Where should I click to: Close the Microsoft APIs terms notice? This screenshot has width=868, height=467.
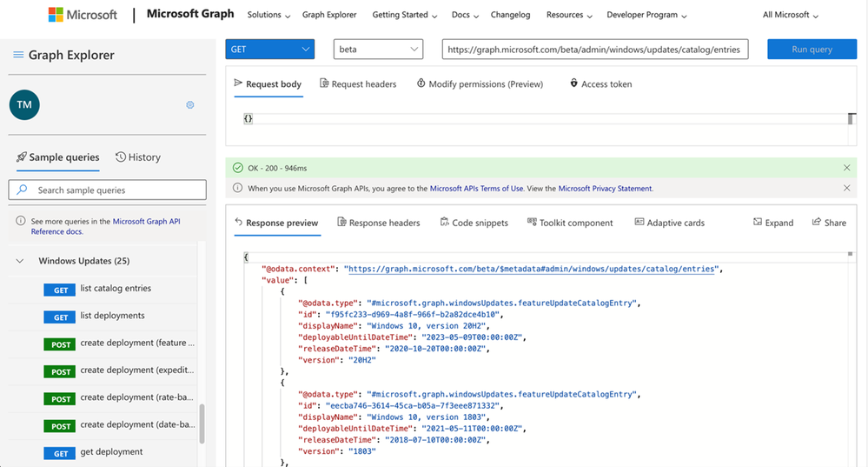click(x=846, y=188)
